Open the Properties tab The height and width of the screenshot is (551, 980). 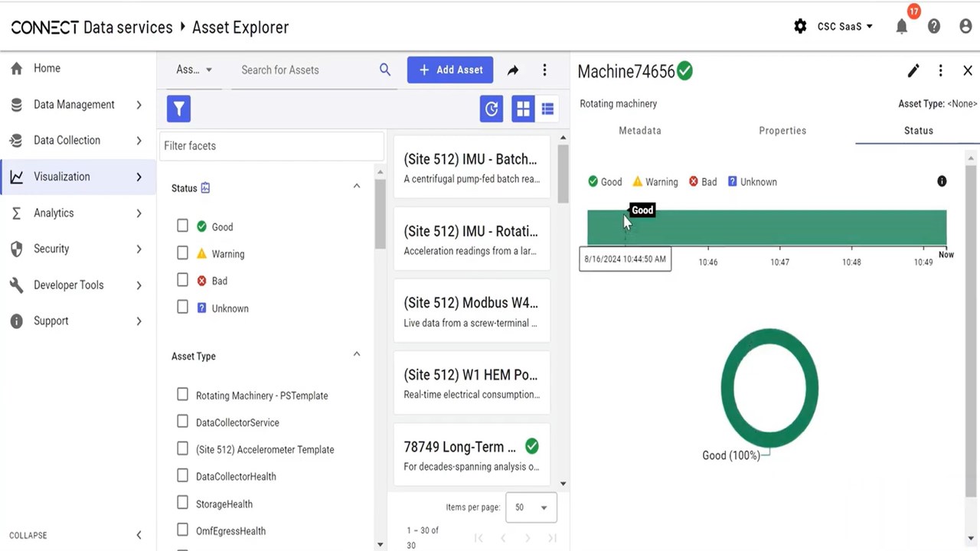pos(782,130)
